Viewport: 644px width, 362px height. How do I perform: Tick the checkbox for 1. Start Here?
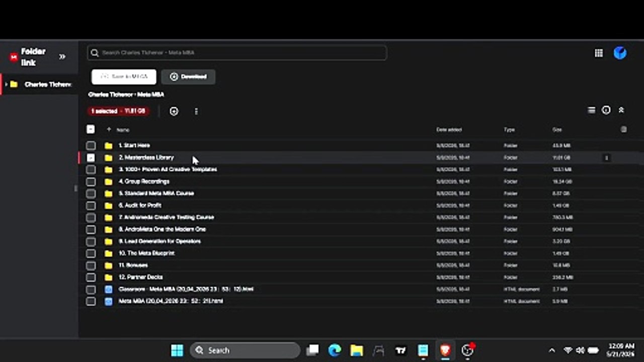point(91,145)
